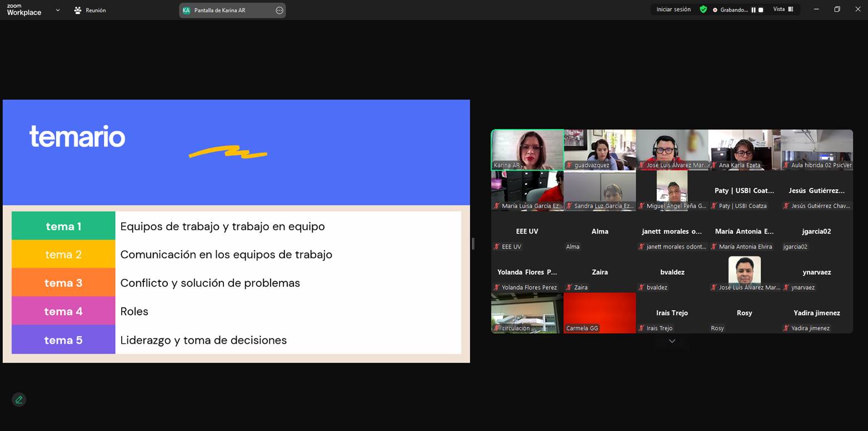This screenshot has height=431, width=868.
Task: Pause the recording
Action: pyautogui.click(x=754, y=10)
